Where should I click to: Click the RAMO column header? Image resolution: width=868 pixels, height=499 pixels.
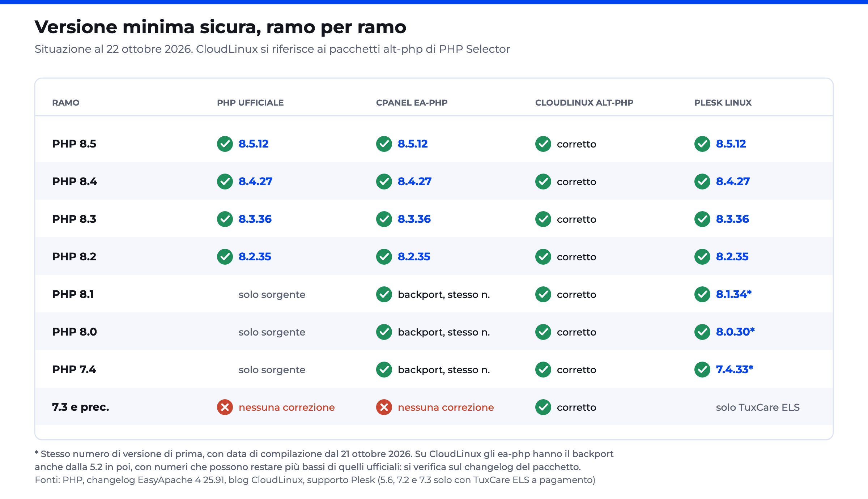pos(66,103)
